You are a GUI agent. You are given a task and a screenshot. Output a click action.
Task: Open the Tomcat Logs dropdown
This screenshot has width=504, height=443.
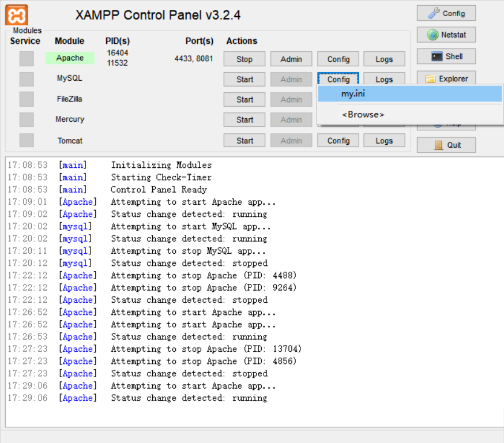click(384, 141)
